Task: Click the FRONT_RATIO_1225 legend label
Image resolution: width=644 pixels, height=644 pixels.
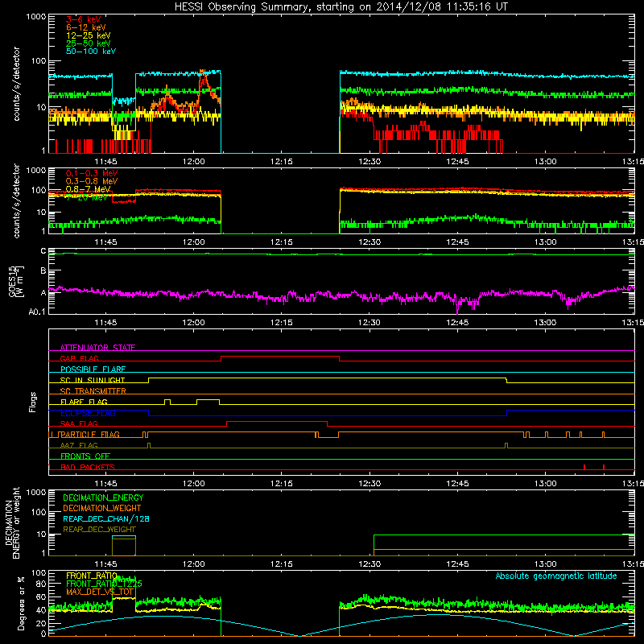Action: pos(104,584)
